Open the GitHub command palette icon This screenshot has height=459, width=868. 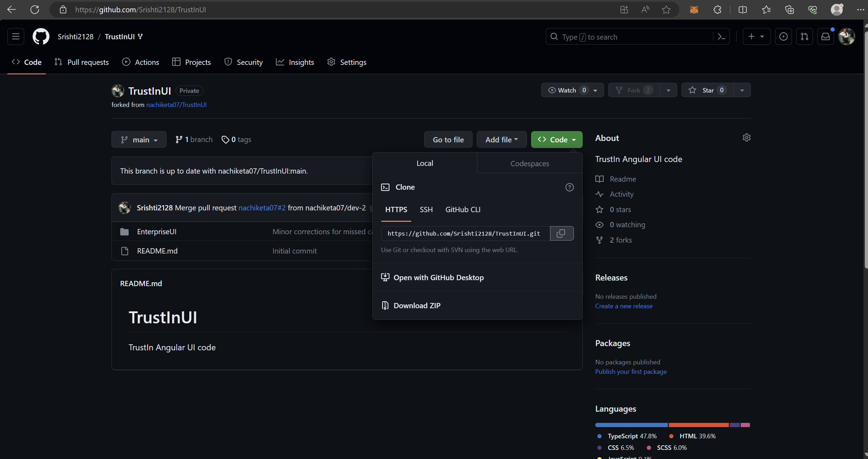tap(721, 36)
